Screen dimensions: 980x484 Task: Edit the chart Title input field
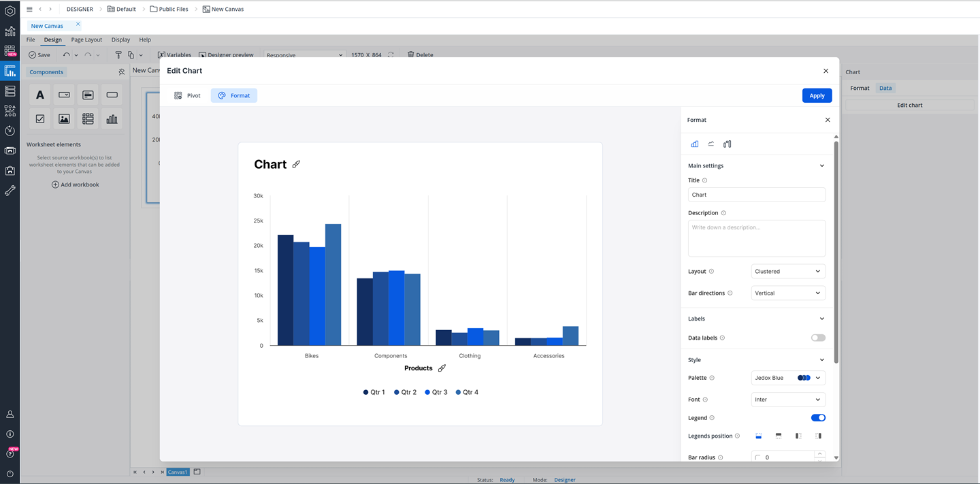point(756,194)
